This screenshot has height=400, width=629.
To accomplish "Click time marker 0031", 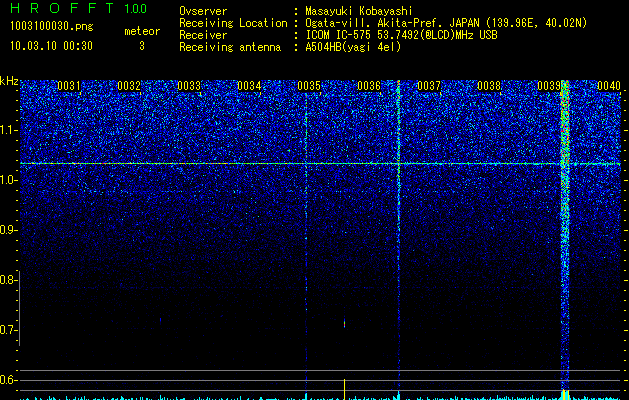I will (x=69, y=86).
